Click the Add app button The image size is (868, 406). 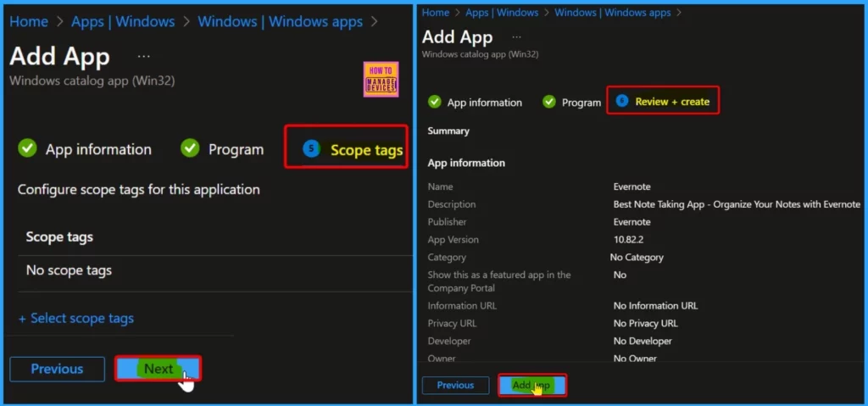532,385
